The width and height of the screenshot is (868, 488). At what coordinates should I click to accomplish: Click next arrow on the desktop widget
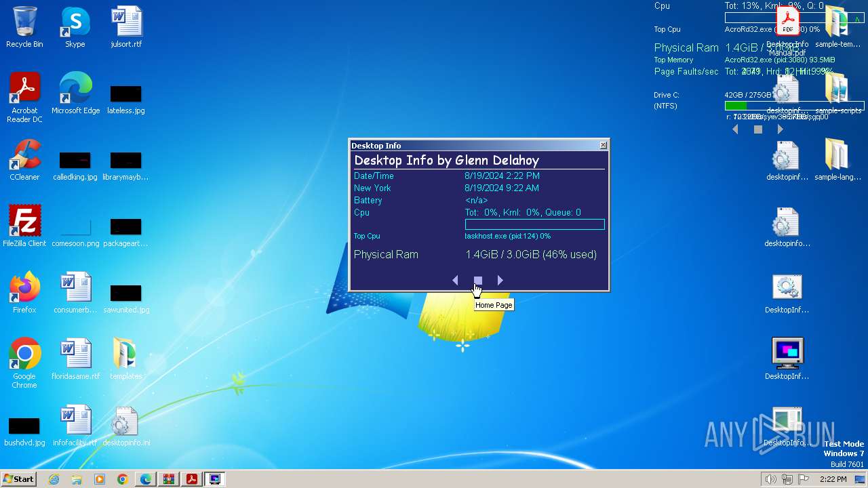pos(781,129)
